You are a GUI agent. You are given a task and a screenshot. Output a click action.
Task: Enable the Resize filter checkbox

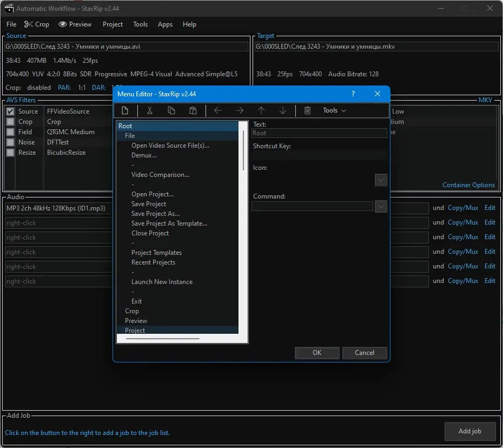tap(10, 153)
